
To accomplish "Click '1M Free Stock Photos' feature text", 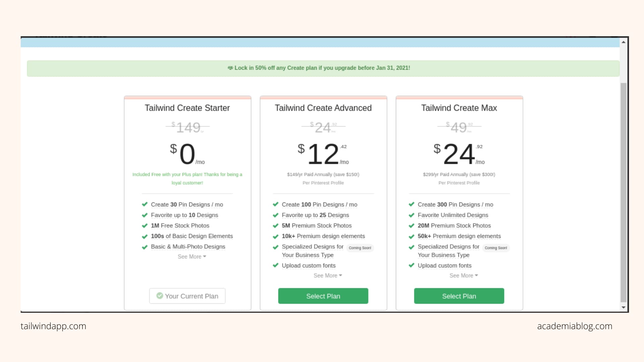I will click(x=180, y=226).
